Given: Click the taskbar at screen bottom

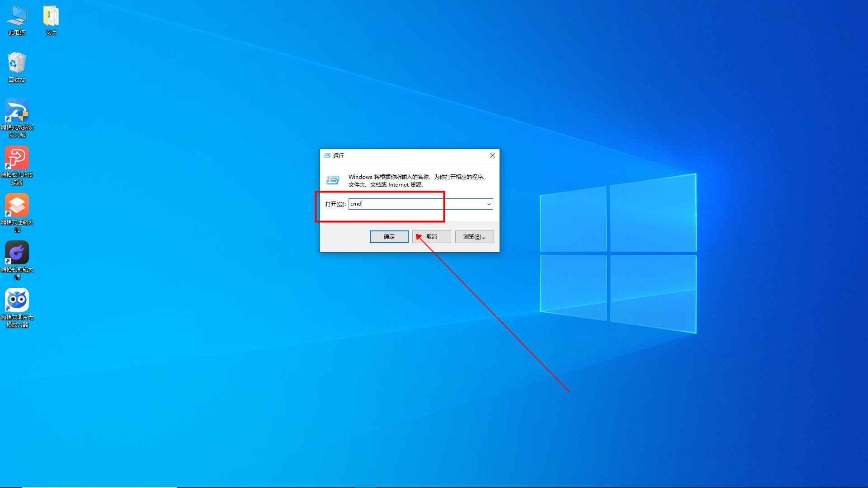Looking at the screenshot, I should pyautogui.click(x=434, y=486).
